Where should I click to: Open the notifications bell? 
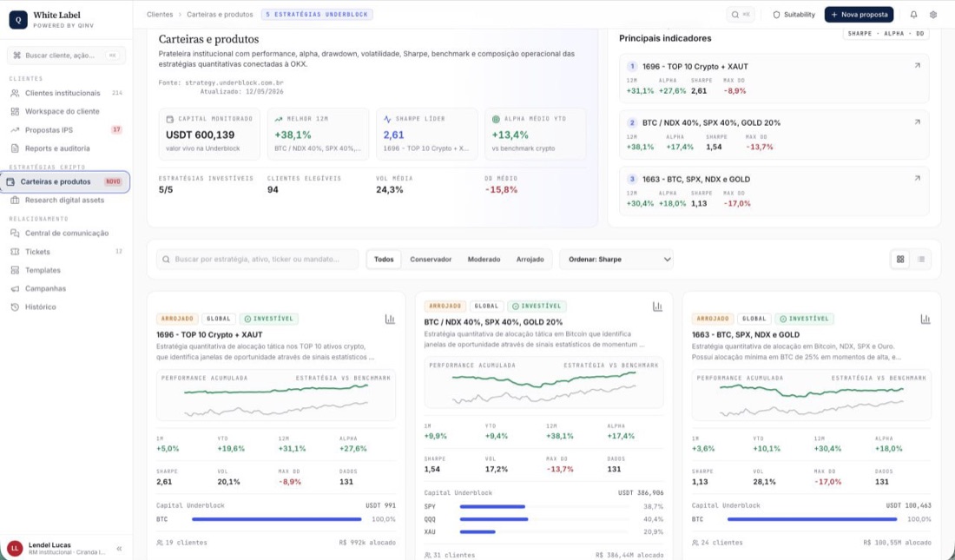coord(913,15)
